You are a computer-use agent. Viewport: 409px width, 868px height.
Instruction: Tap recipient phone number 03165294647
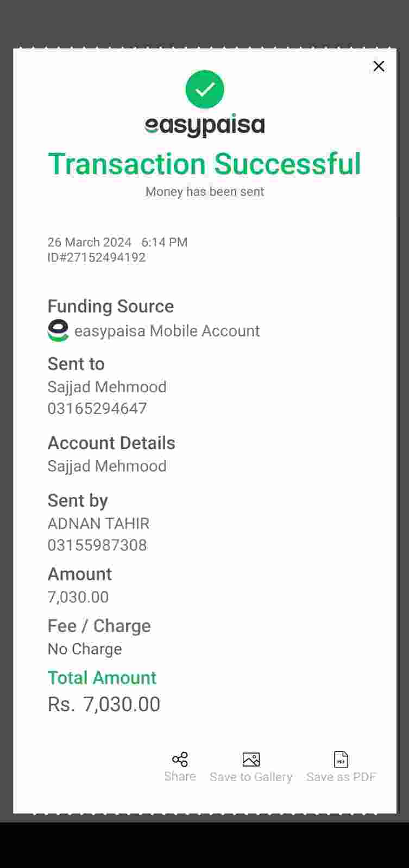[x=97, y=408]
